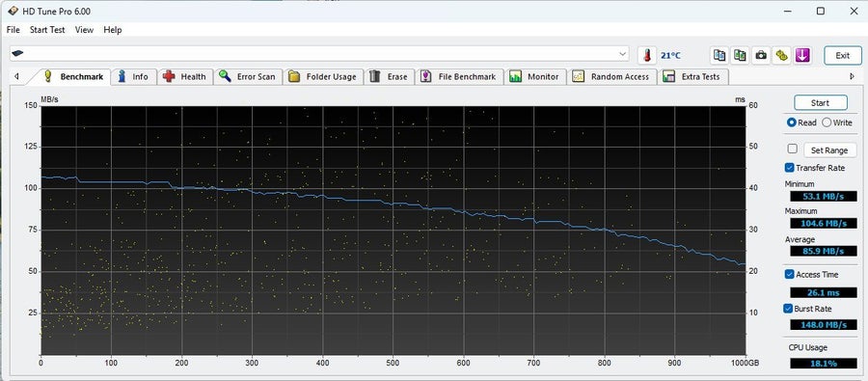Minimize the HD Tune Pro window
This screenshot has height=381, width=868.
[787, 11]
